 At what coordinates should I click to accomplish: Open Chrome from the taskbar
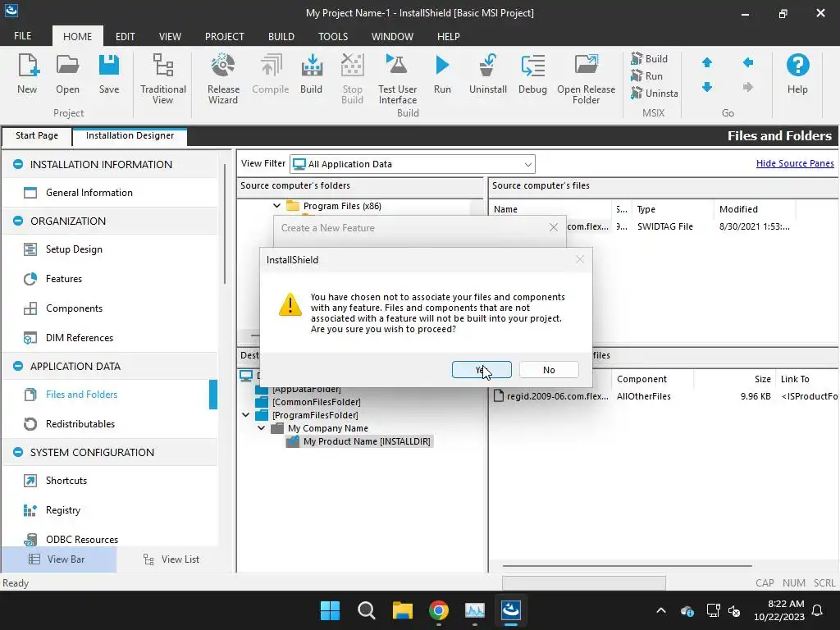point(439,610)
